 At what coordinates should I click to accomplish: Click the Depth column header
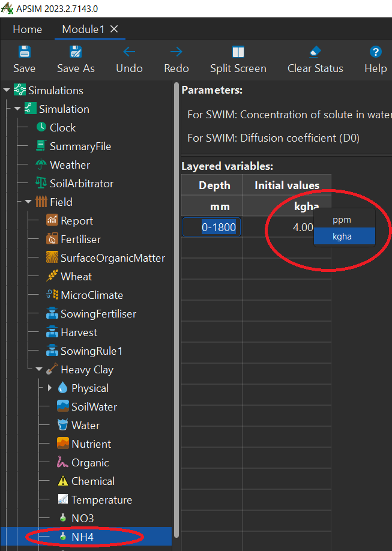(x=212, y=185)
